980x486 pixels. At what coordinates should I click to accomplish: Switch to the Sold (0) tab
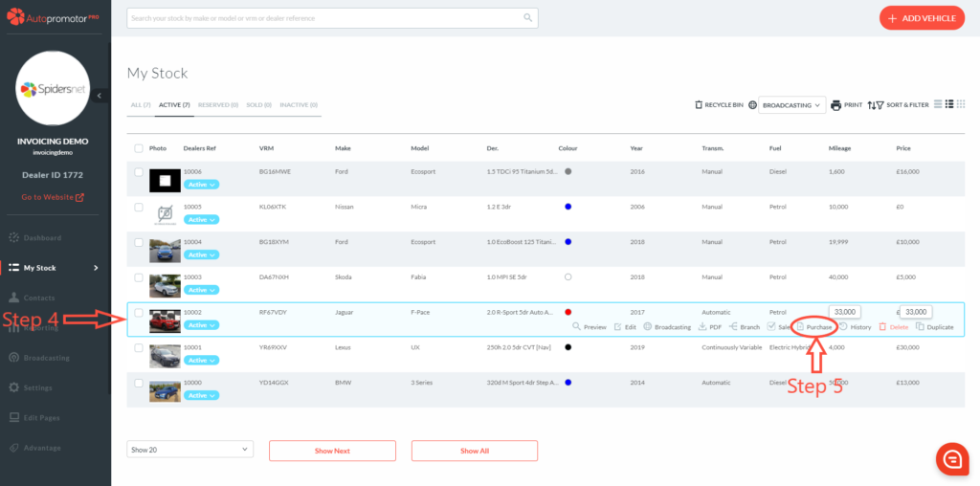click(x=259, y=105)
